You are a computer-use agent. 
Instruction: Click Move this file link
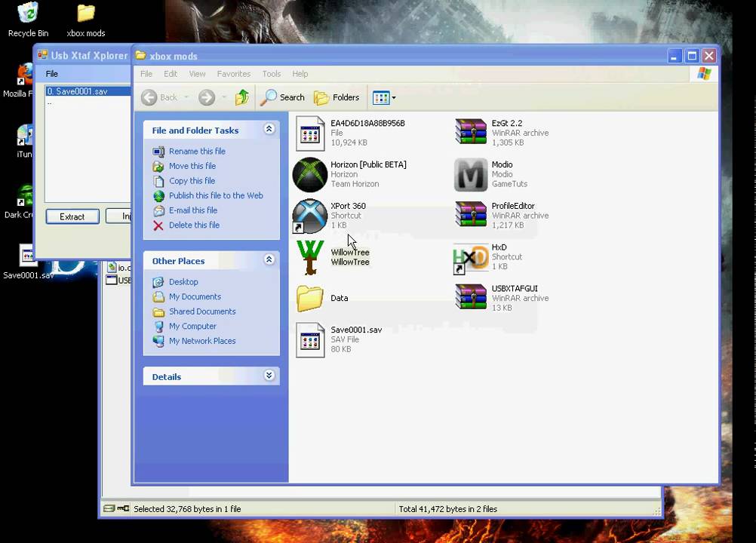[x=192, y=166]
